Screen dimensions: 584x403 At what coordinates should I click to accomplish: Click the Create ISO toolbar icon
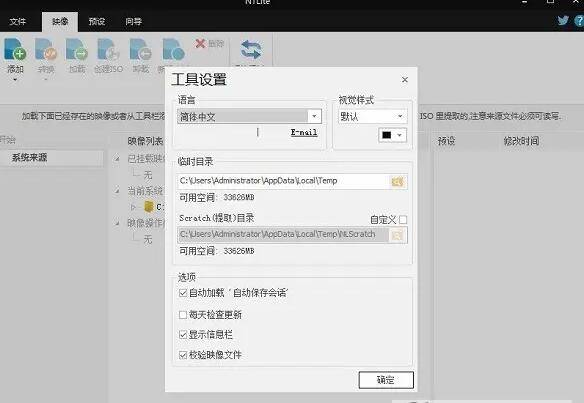click(108, 49)
